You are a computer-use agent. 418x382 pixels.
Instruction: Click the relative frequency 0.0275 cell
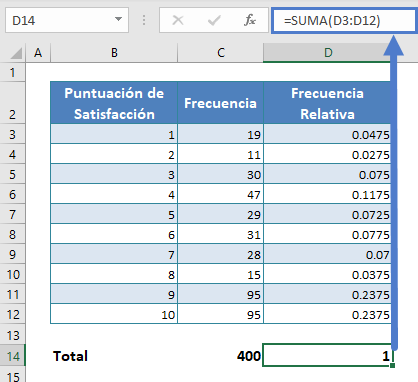pos(327,154)
